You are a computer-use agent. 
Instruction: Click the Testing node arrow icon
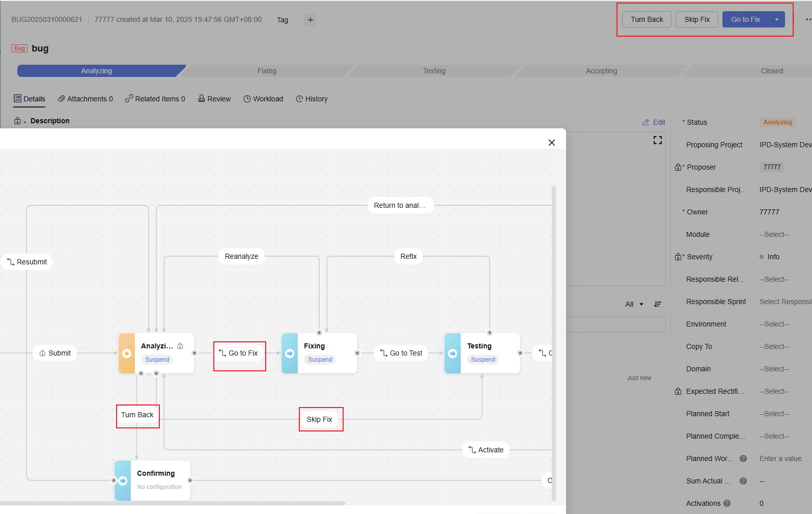(453, 354)
